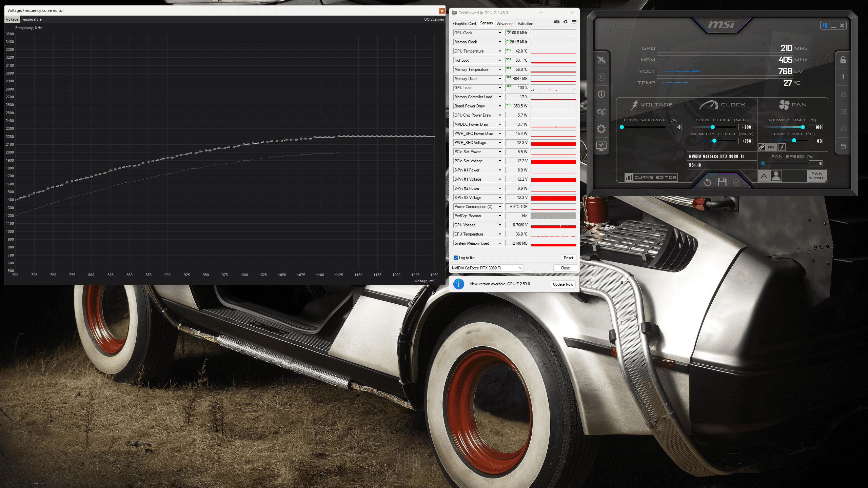Open the PerfCap Reason dropdown arrow

[500, 216]
